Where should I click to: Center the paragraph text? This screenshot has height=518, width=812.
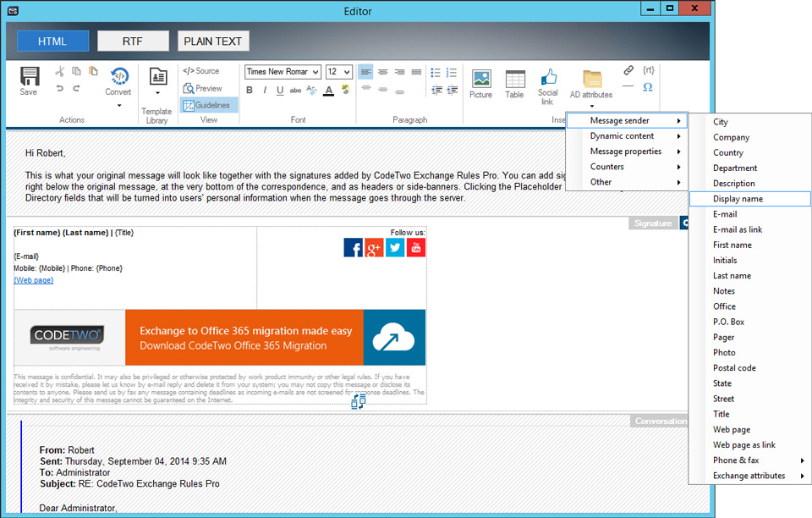382,72
